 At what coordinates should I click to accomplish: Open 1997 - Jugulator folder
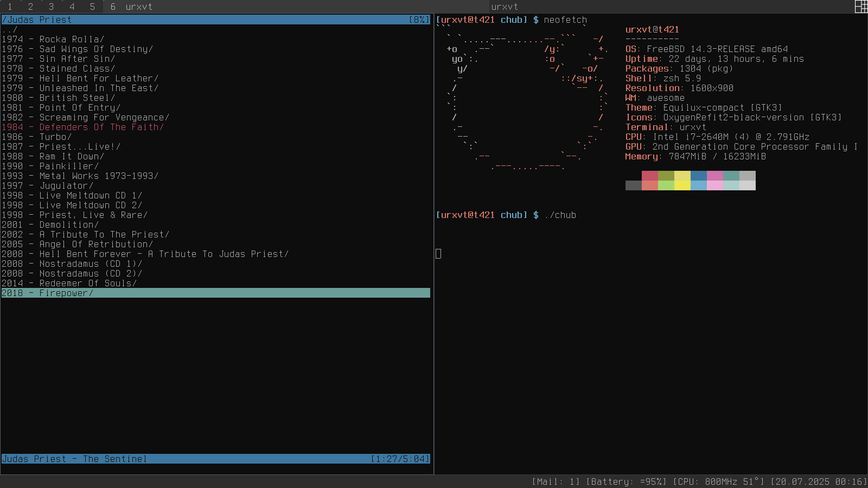coord(47,185)
